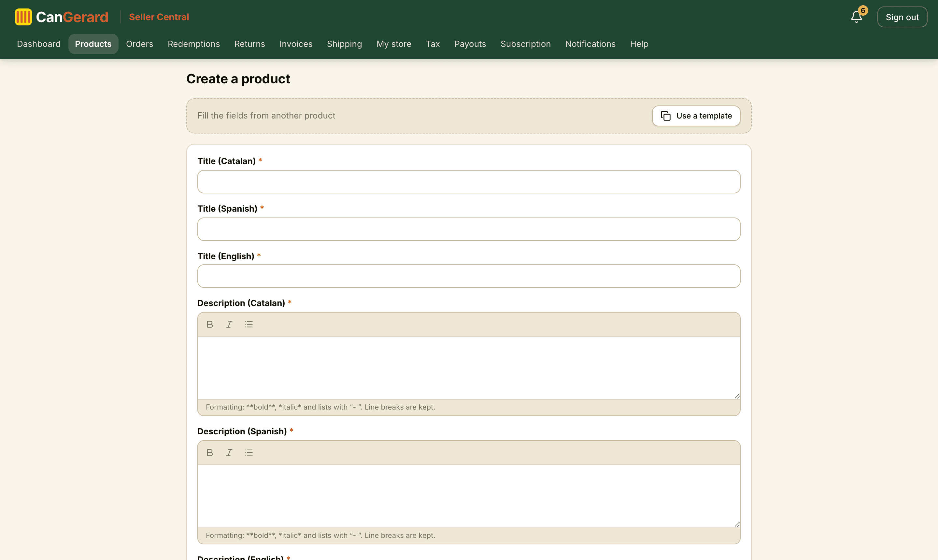Open the Shipping settings
938x560 pixels.
344,44
